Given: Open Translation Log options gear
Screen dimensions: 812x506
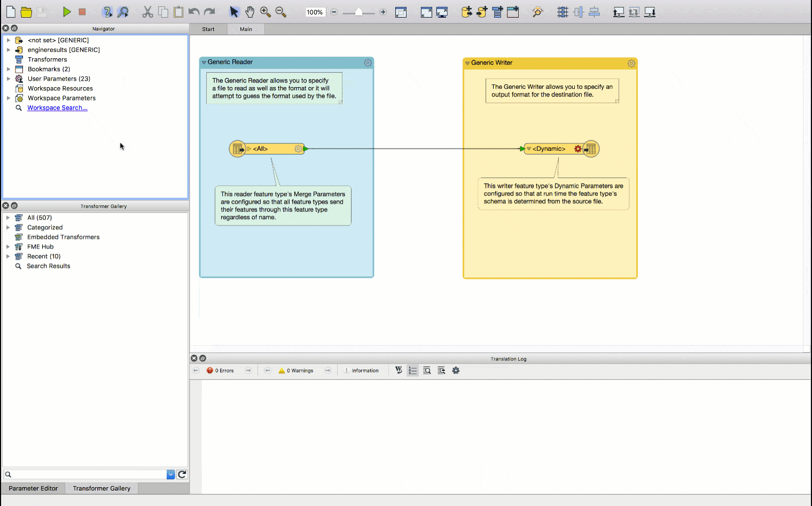Looking at the screenshot, I should point(456,370).
